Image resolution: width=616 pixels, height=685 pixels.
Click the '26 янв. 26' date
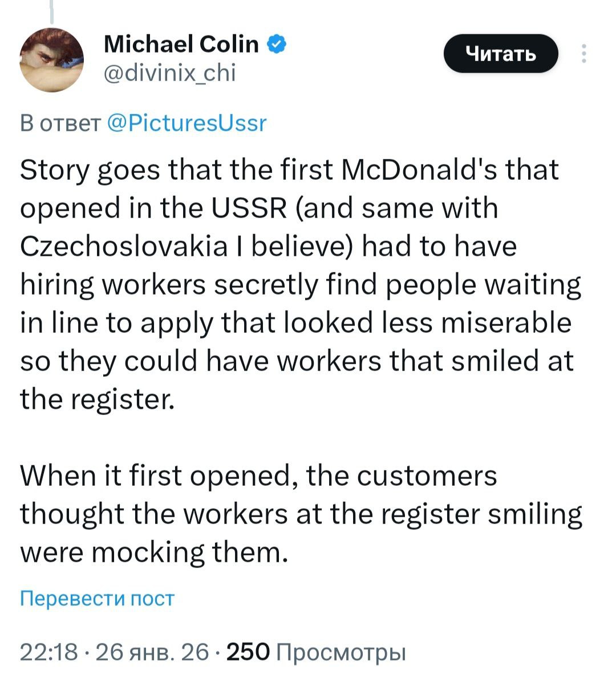[x=152, y=651]
